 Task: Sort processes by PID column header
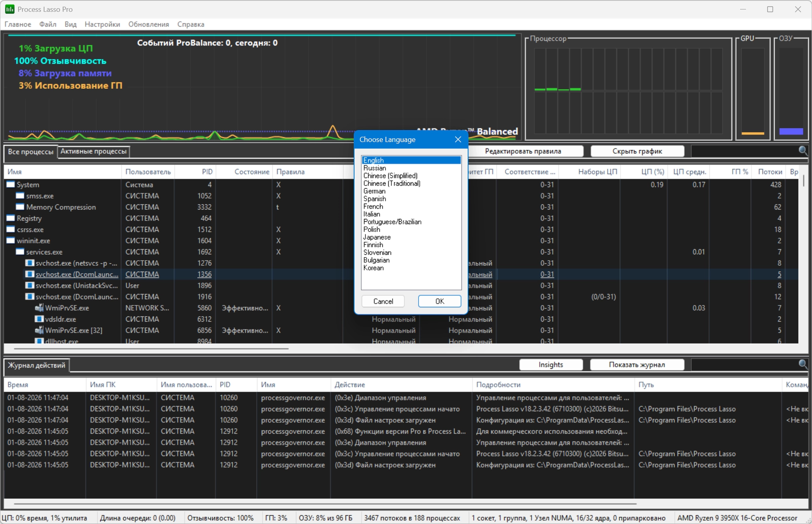(x=196, y=172)
